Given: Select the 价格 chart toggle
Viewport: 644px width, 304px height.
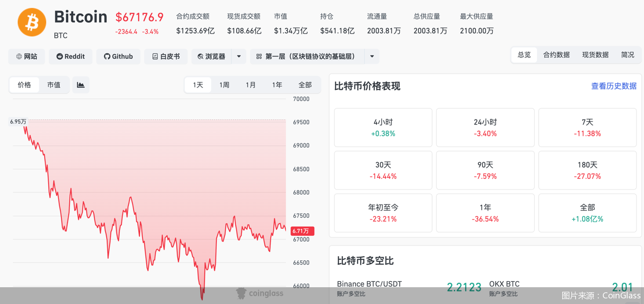Looking at the screenshot, I should pos(24,85).
